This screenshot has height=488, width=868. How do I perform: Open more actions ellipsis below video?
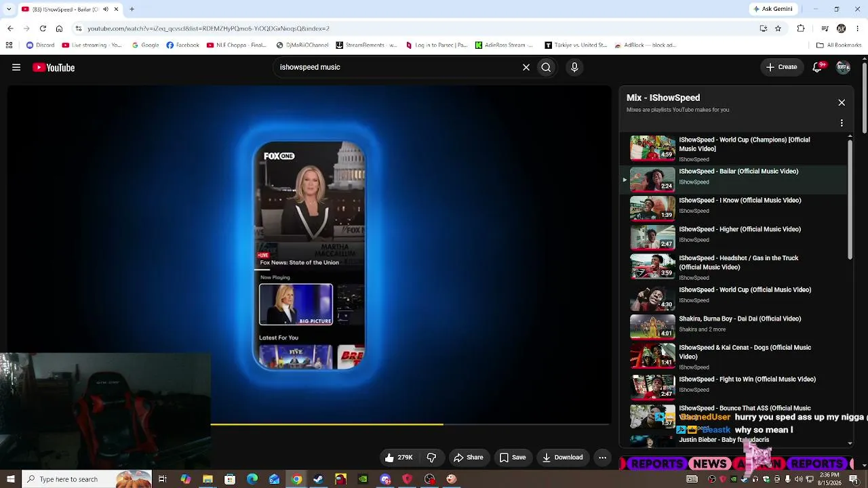pyautogui.click(x=602, y=457)
